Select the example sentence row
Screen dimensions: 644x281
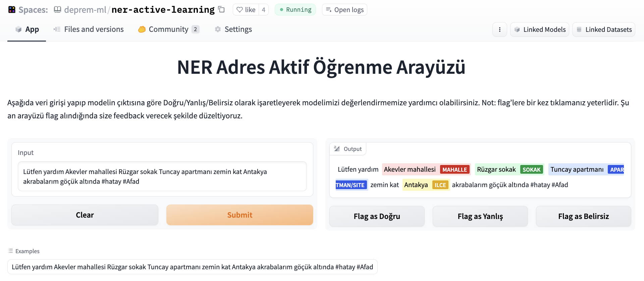tap(192, 267)
